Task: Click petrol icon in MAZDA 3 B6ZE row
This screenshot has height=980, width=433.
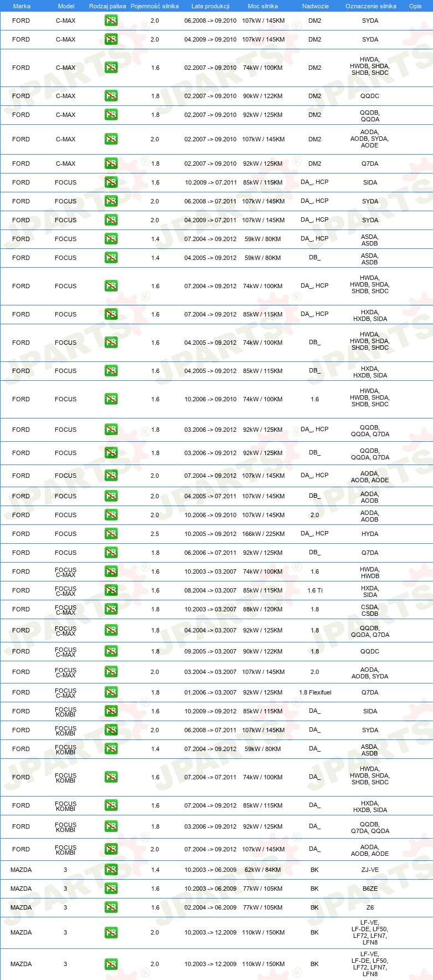Action: click(111, 889)
